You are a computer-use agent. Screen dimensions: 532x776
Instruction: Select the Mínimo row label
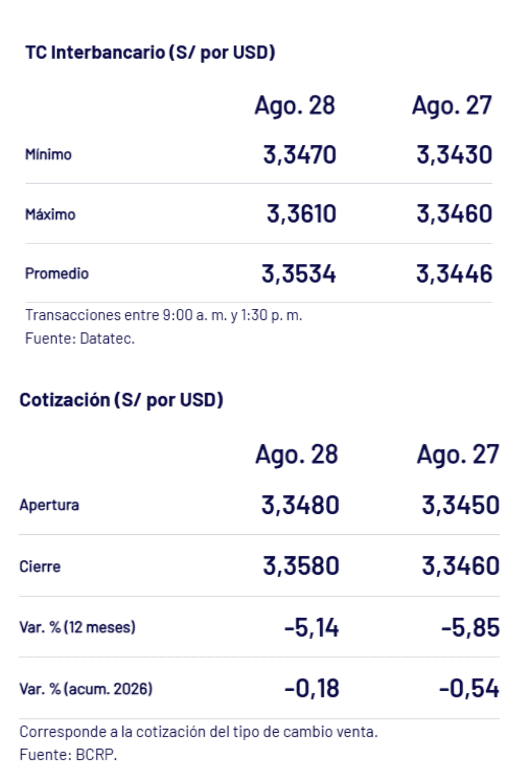(x=48, y=154)
